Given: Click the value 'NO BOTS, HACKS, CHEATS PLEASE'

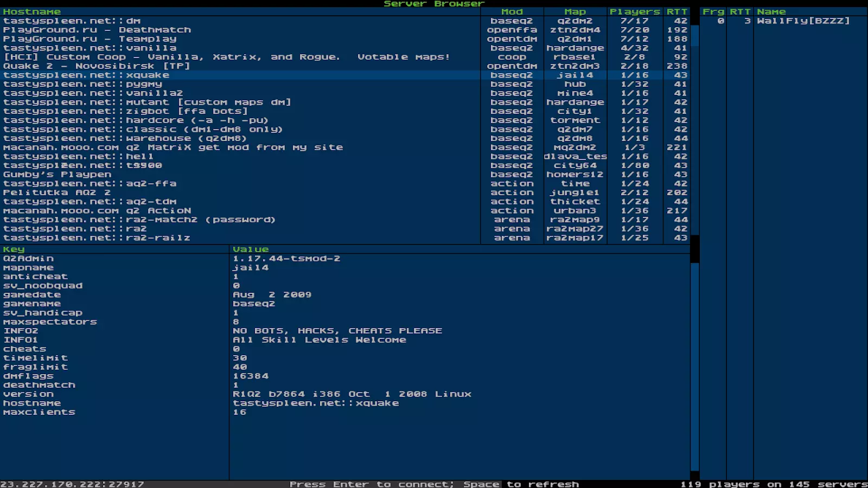Looking at the screenshot, I should point(337,331).
